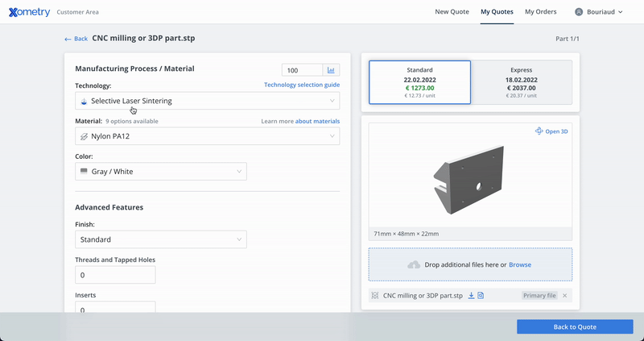
Task: Open the Nylon PA12 material dropdown
Action: coord(207,136)
